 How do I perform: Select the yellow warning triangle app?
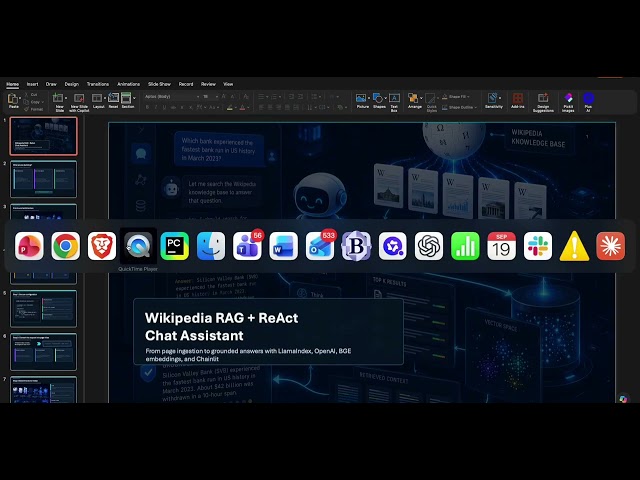[x=574, y=246]
